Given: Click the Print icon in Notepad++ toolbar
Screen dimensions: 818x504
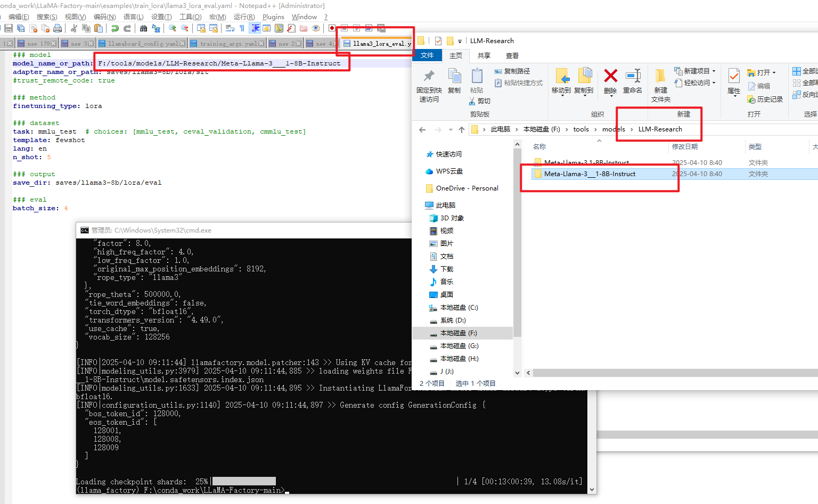Looking at the screenshot, I should [58, 28].
